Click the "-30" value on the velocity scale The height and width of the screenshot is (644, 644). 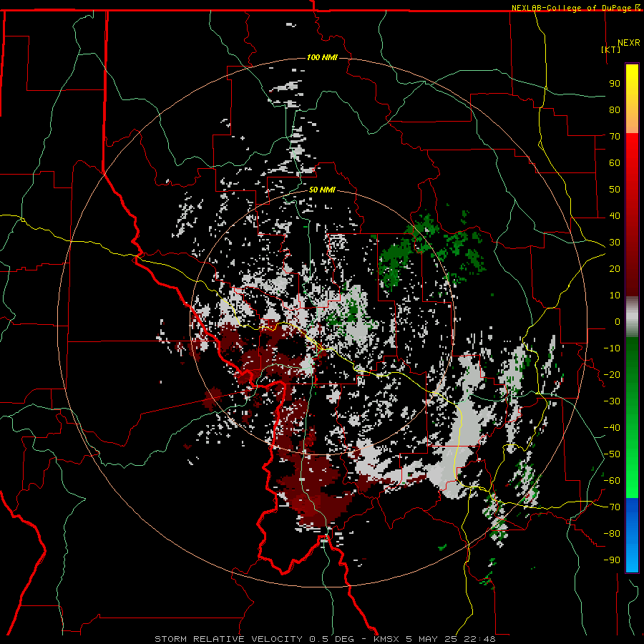coord(612,401)
